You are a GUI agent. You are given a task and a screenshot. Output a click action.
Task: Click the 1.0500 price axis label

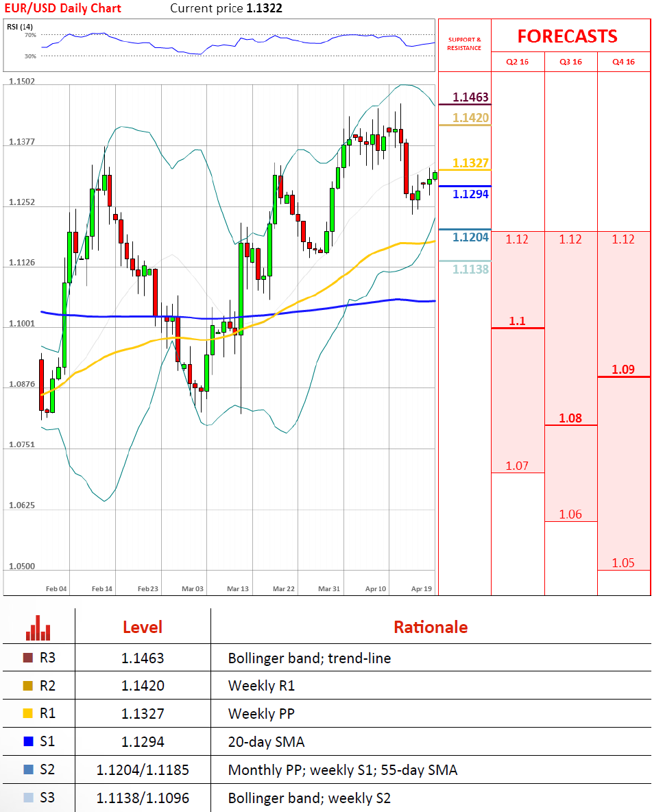coord(22,566)
